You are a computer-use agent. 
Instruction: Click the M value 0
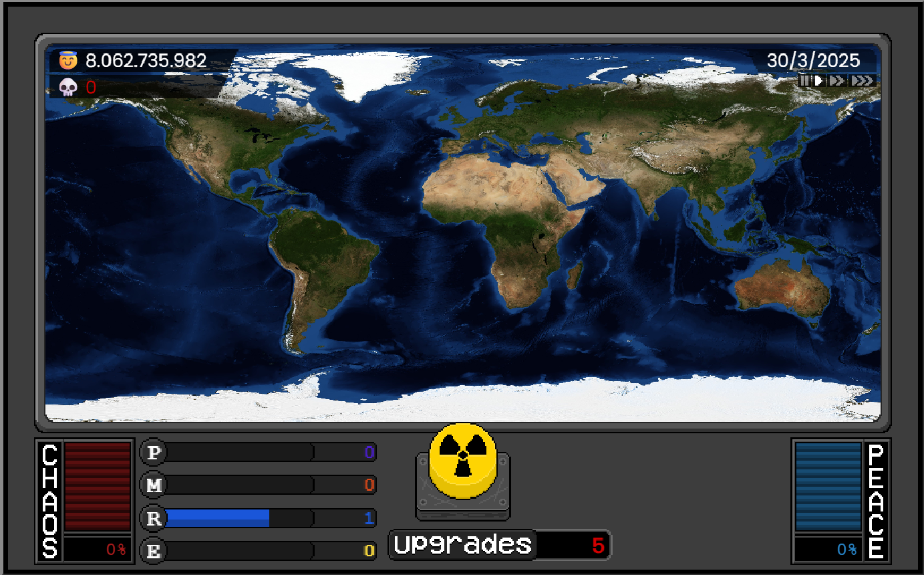pos(369,485)
